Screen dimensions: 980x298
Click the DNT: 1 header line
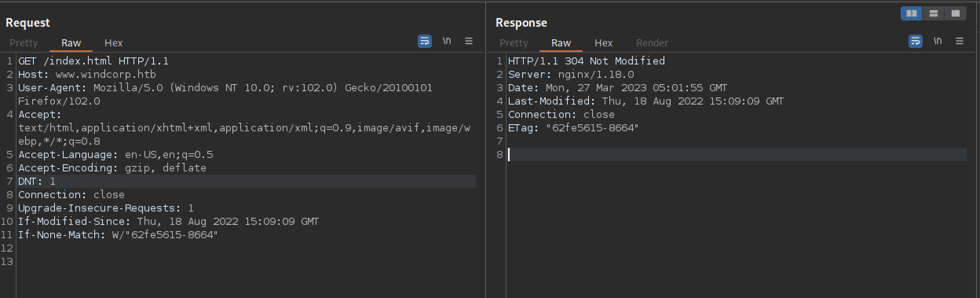click(37, 182)
